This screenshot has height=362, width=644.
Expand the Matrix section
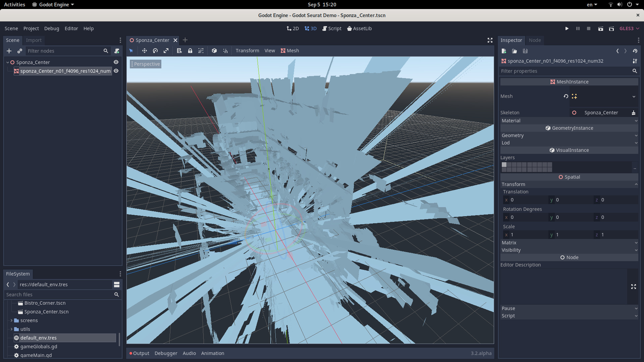click(569, 243)
